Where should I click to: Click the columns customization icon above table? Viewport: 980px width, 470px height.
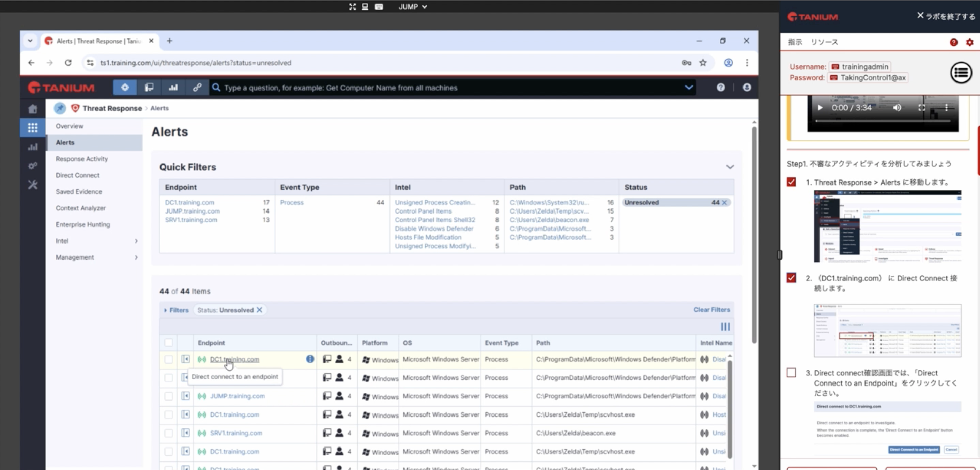click(x=725, y=327)
